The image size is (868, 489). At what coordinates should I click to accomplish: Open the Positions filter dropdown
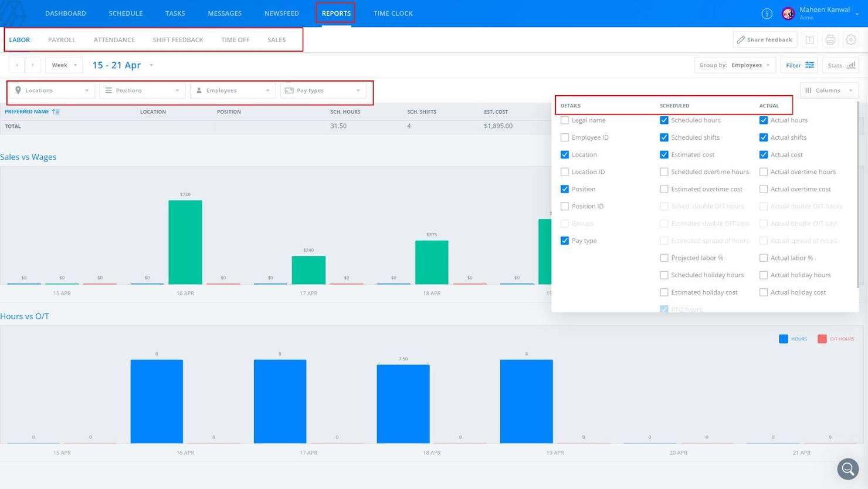(143, 90)
